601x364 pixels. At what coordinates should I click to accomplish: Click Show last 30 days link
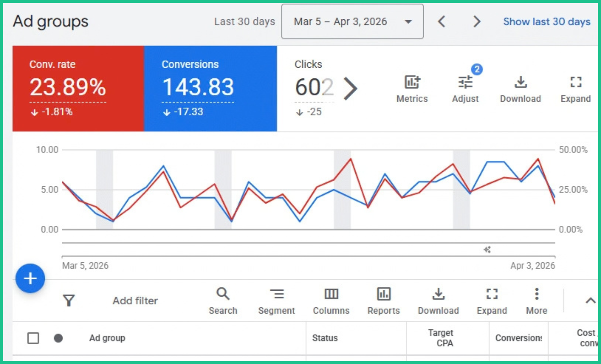547,22
